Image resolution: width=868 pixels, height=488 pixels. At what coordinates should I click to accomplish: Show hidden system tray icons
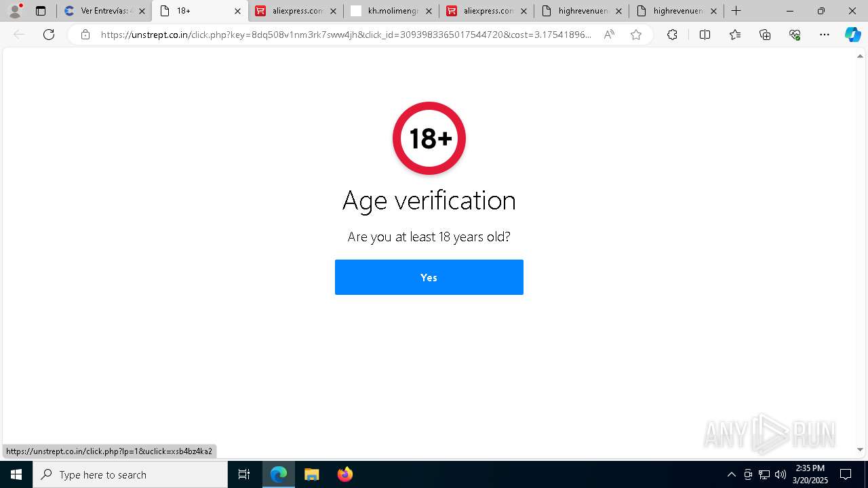pyautogui.click(x=731, y=474)
